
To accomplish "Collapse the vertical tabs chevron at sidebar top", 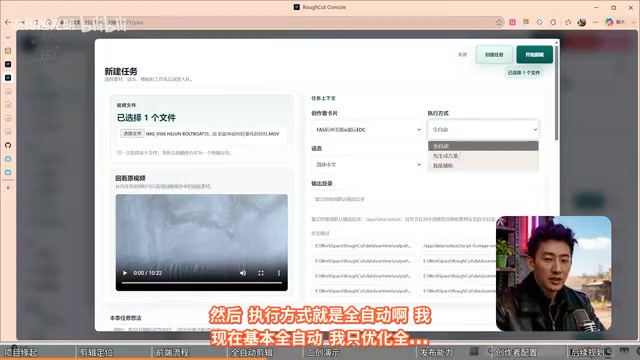I will (x=8, y=37).
